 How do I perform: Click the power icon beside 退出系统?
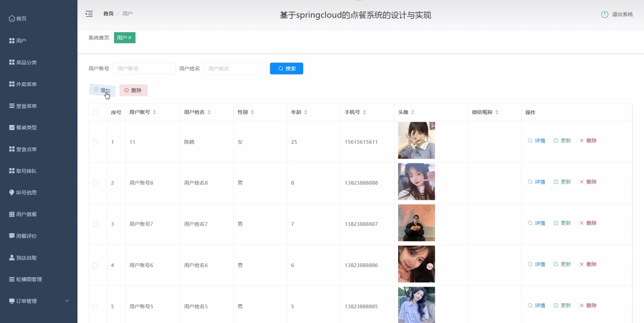[604, 14]
